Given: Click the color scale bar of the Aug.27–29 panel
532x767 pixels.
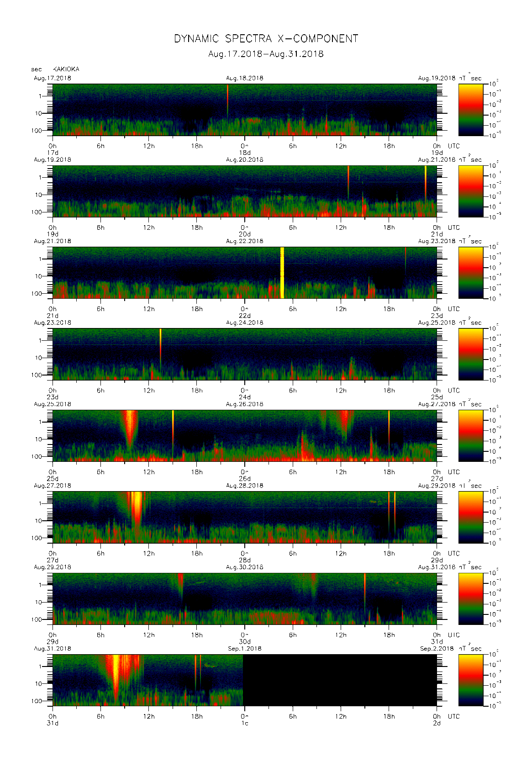Looking at the screenshot, I should coord(471,517).
